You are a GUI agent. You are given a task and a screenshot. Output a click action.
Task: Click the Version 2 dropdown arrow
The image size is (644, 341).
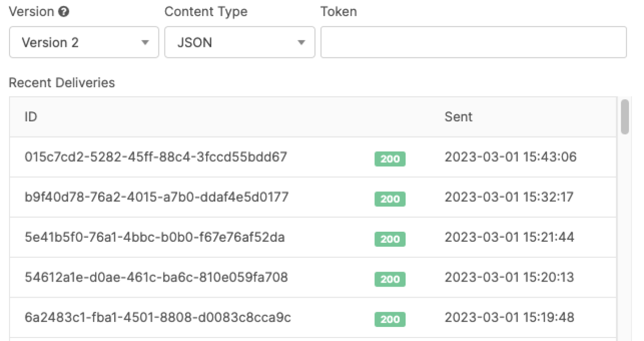click(145, 43)
